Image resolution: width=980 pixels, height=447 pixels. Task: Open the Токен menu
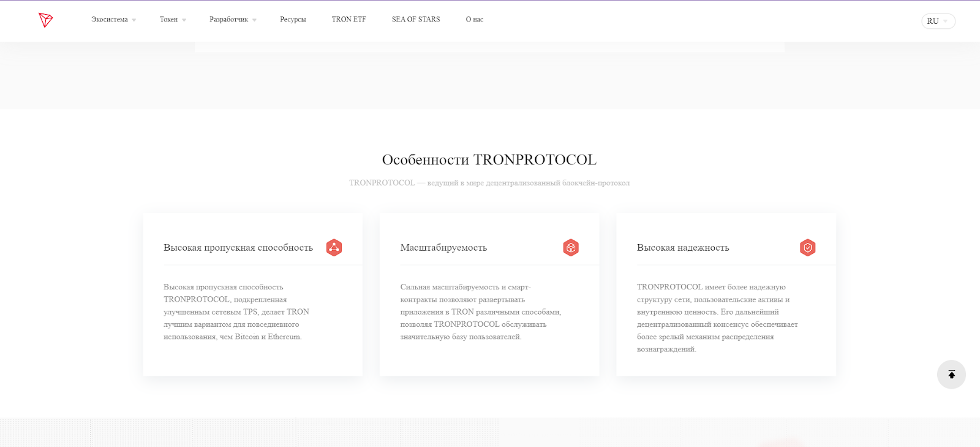[168, 20]
